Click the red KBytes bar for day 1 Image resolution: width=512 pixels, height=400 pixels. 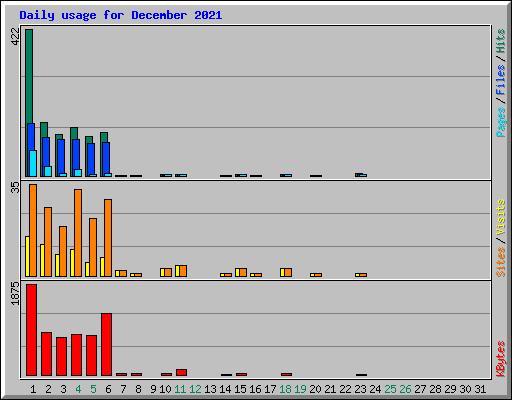coord(31,330)
